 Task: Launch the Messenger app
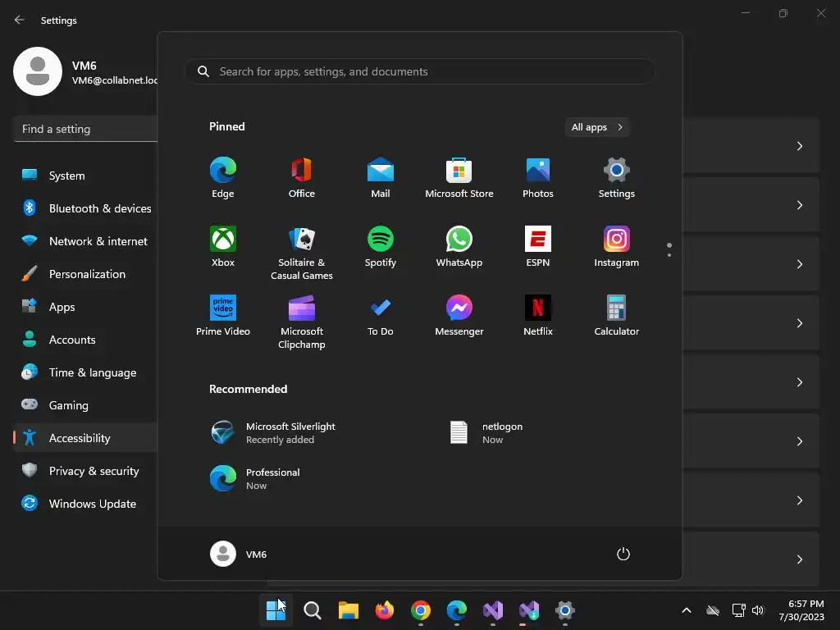pos(459,316)
